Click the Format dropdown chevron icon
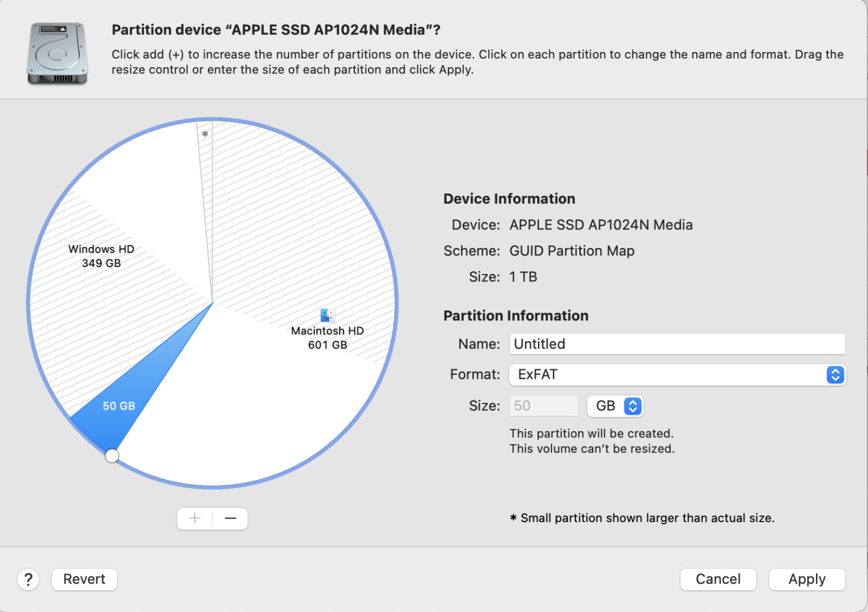The width and height of the screenshot is (868, 612). click(x=835, y=375)
